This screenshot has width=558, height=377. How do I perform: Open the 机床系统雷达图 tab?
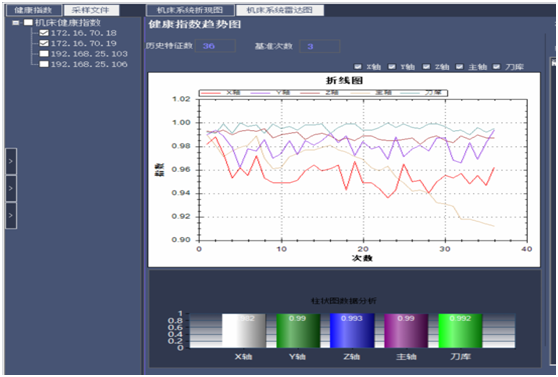(x=280, y=10)
